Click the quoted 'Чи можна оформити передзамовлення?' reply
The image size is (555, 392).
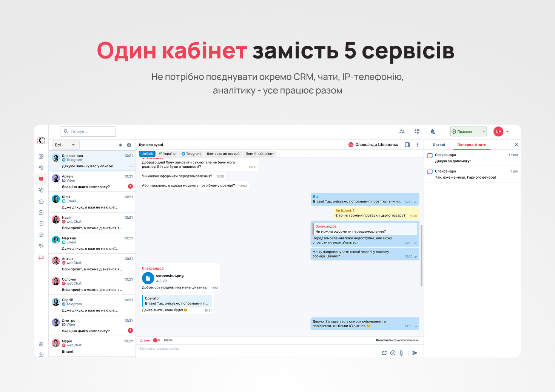[365, 229]
